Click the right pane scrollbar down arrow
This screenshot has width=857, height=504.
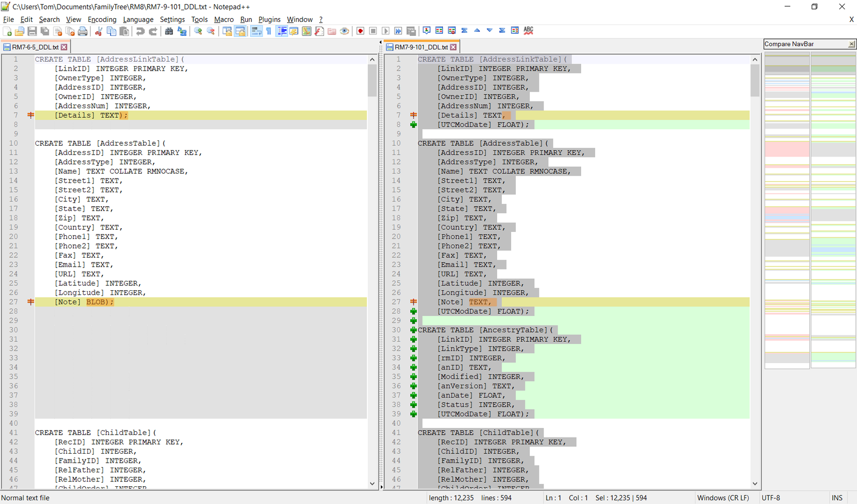coord(755,484)
